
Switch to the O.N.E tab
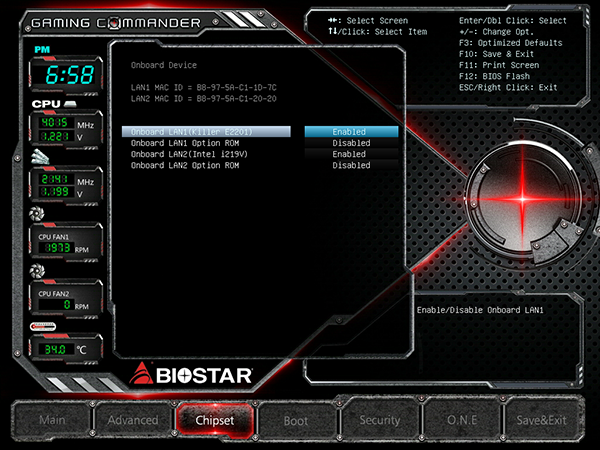462,420
